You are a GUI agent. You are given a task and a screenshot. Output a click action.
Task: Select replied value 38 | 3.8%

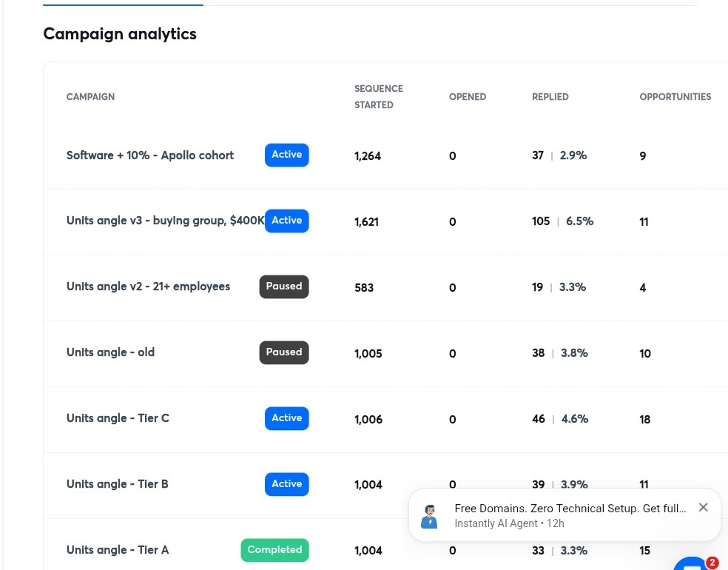560,354
